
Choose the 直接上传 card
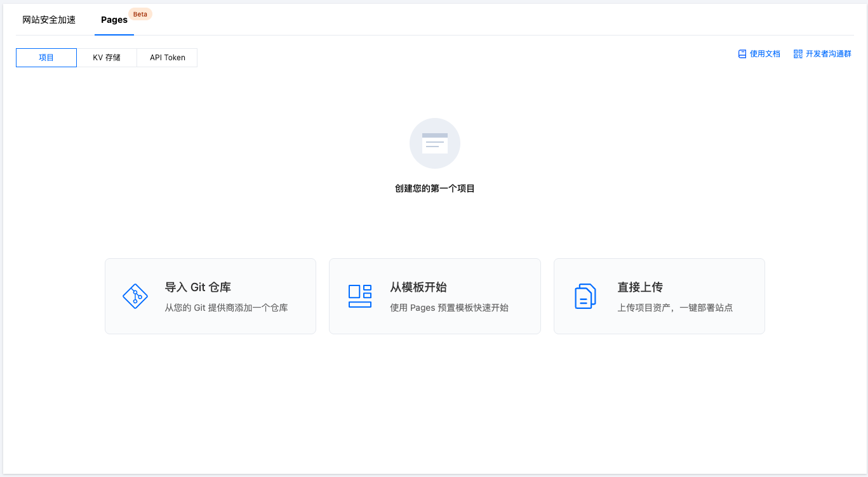coord(659,296)
